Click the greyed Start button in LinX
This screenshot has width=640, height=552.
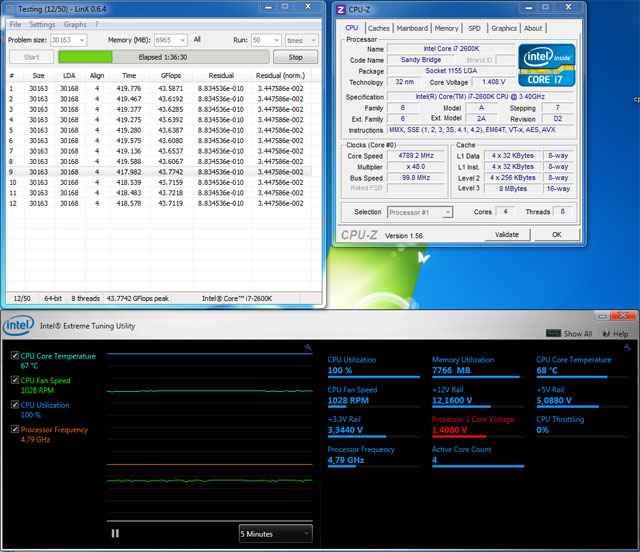tap(31, 57)
